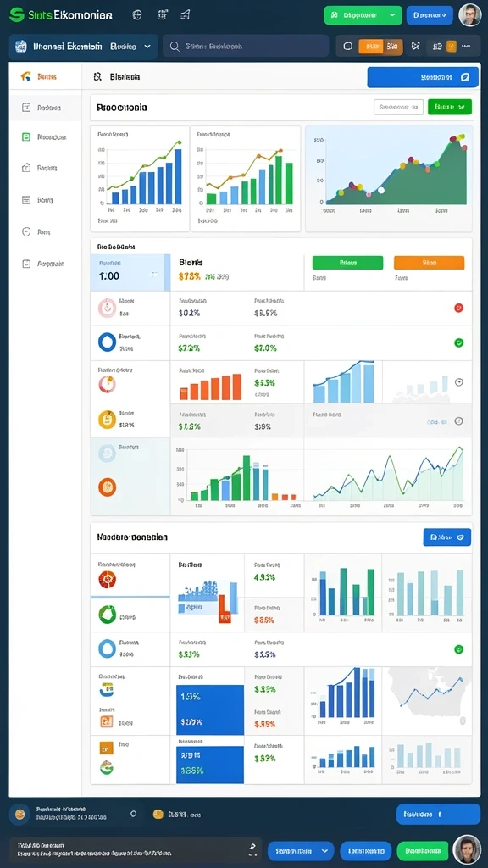Click the send arrow icon in header
Viewport: 488px width, 868px height.
pos(186,15)
